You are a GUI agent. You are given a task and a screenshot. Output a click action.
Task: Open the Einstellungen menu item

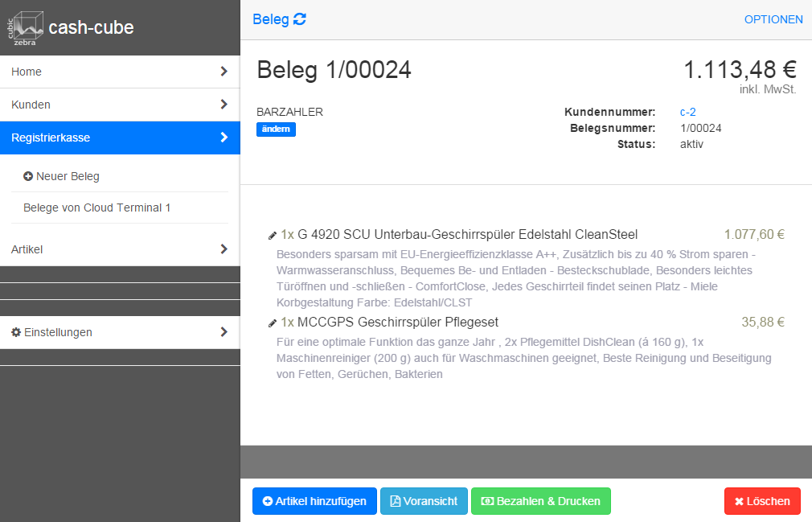pyautogui.click(x=58, y=332)
